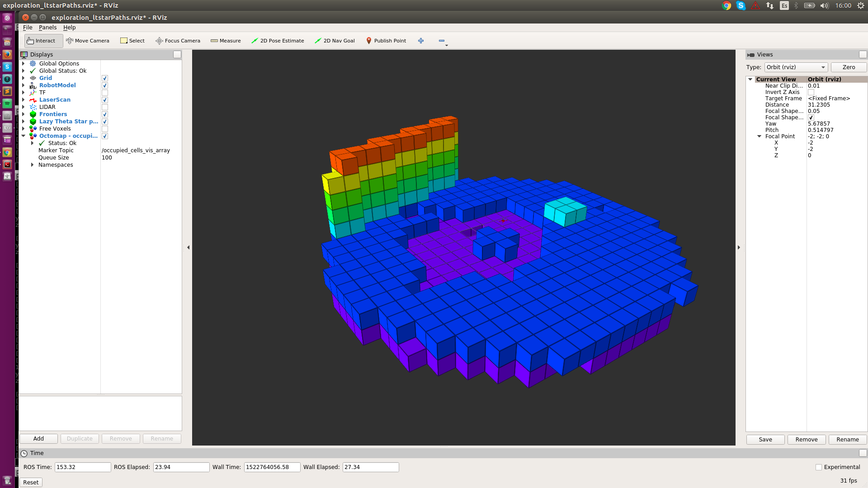
Task: Click the TF axes display icon
Action: (33, 93)
